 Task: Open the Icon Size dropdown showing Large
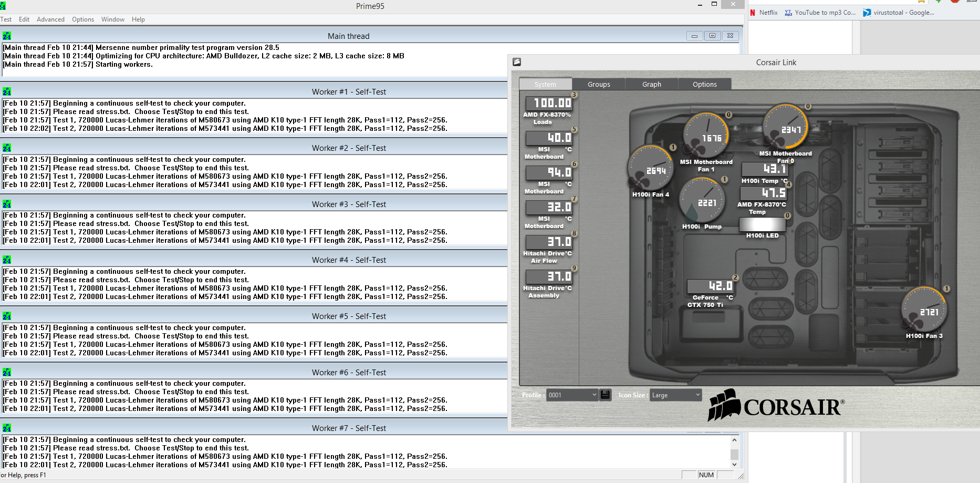coord(676,395)
